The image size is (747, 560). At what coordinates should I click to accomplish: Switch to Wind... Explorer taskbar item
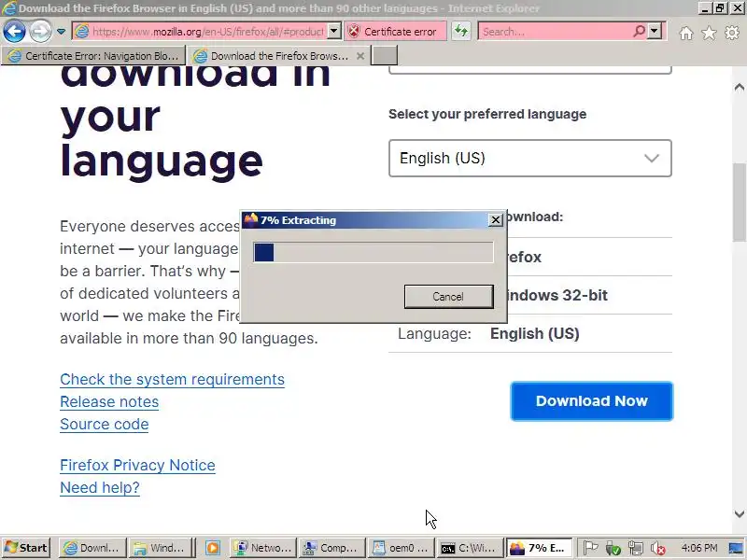(161, 548)
